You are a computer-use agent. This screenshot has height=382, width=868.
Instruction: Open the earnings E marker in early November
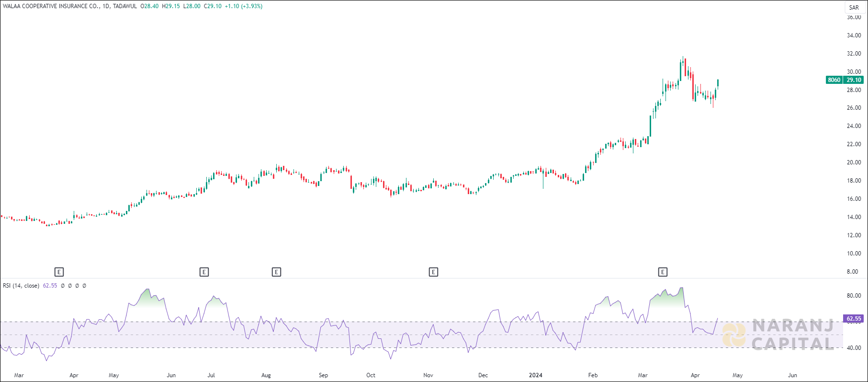(433, 272)
